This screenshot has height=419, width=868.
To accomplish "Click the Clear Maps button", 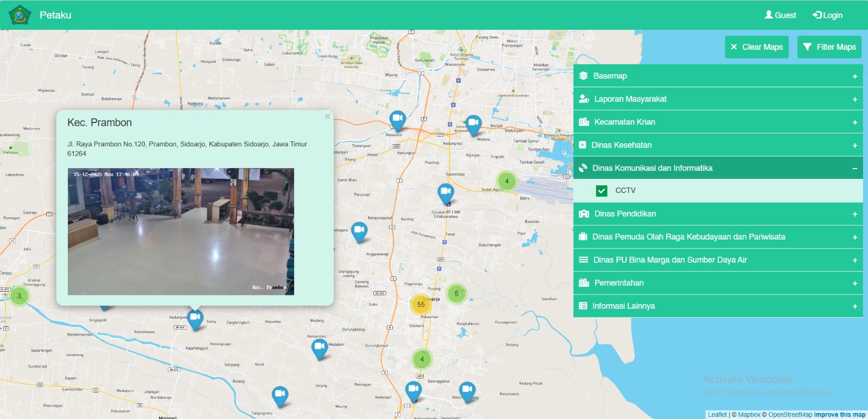I will (x=756, y=47).
